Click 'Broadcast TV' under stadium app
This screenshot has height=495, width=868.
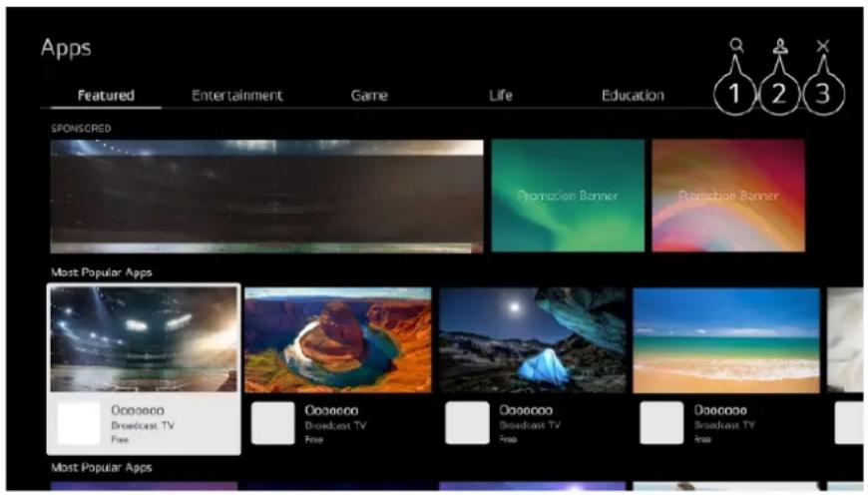tap(143, 426)
